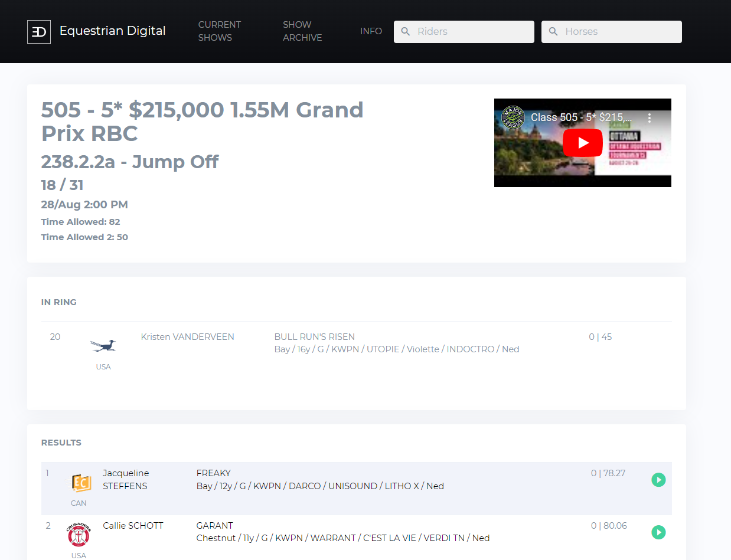The width and height of the screenshot is (731, 560).
Task: Click the video title 'Class 505 - 5* $215,...'
Action: (x=582, y=117)
